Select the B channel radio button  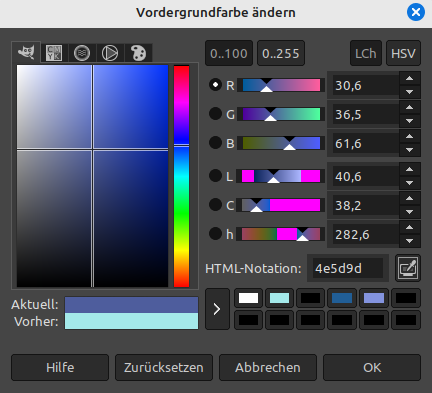point(215,143)
